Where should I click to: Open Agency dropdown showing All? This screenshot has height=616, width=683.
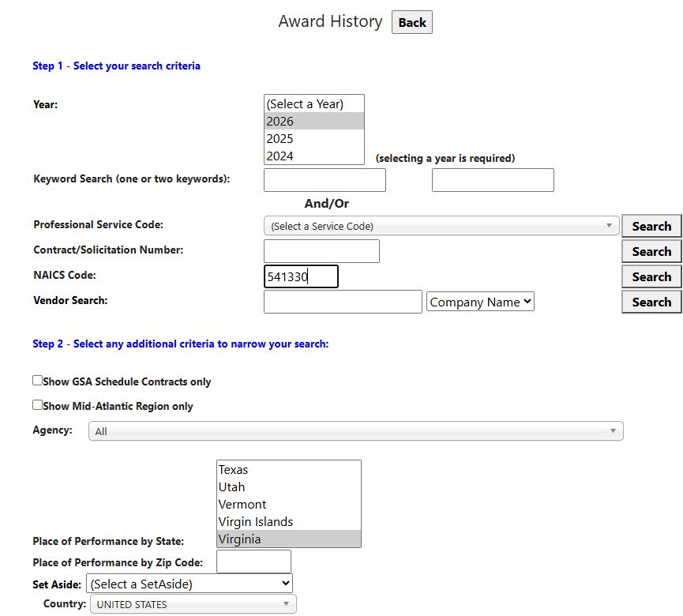click(356, 431)
